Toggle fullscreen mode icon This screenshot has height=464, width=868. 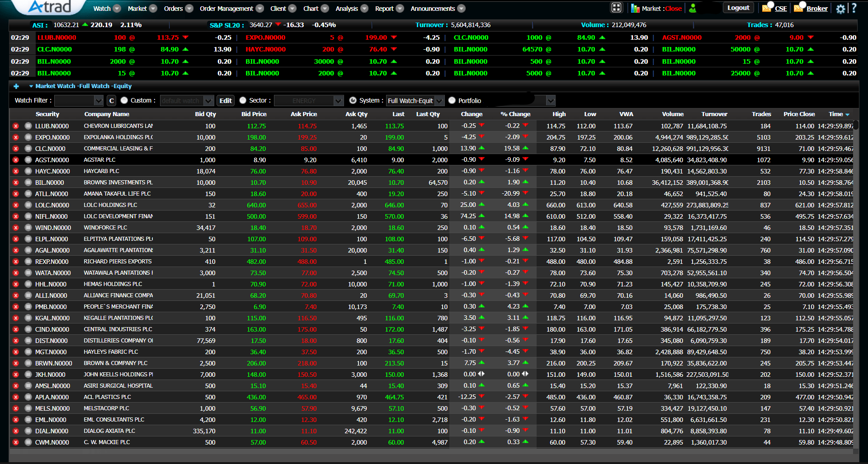(616, 8)
